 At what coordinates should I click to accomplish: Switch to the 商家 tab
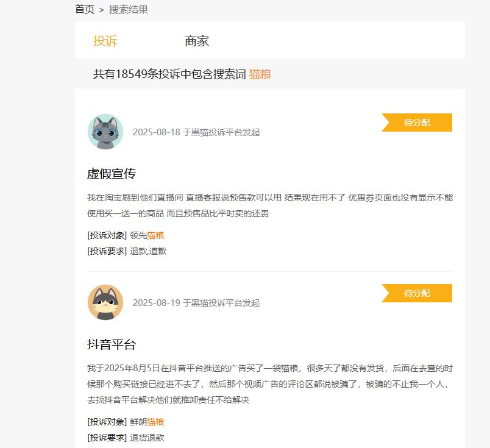(197, 41)
